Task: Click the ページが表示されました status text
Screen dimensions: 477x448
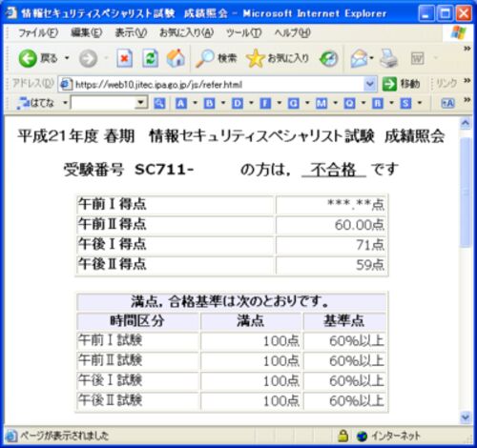Action: pos(65,436)
